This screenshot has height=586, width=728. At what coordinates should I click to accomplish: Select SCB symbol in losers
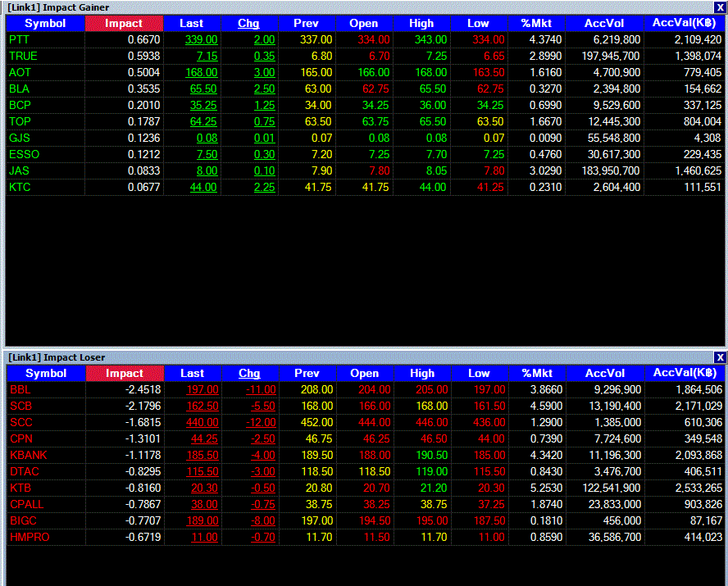[21, 406]
